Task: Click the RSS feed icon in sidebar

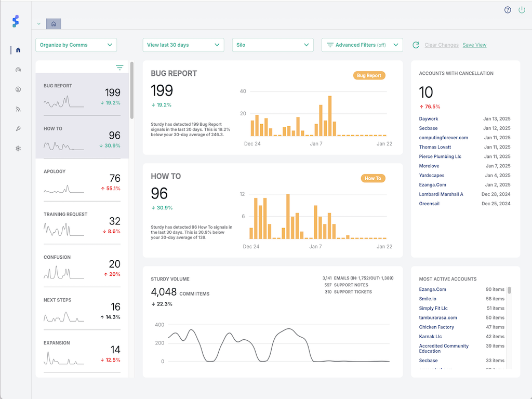Action: pos(18,109)
